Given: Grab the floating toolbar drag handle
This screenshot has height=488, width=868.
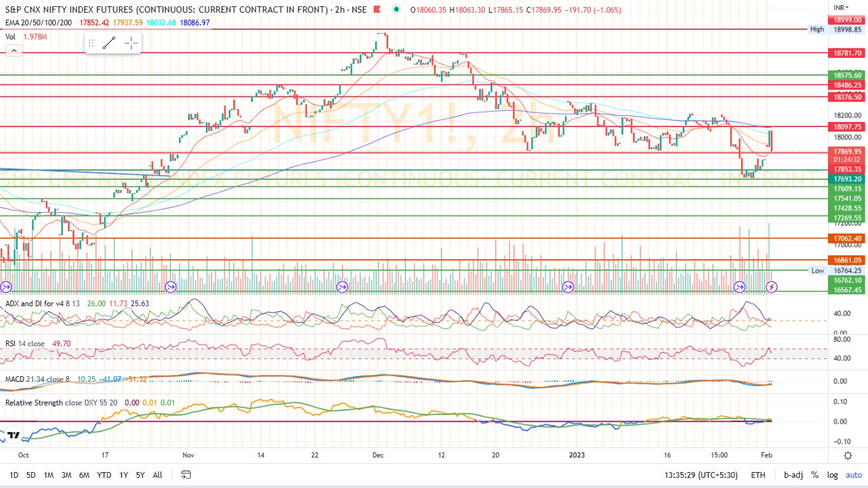Looking at the screenshot, I should [x=91, y=43].
